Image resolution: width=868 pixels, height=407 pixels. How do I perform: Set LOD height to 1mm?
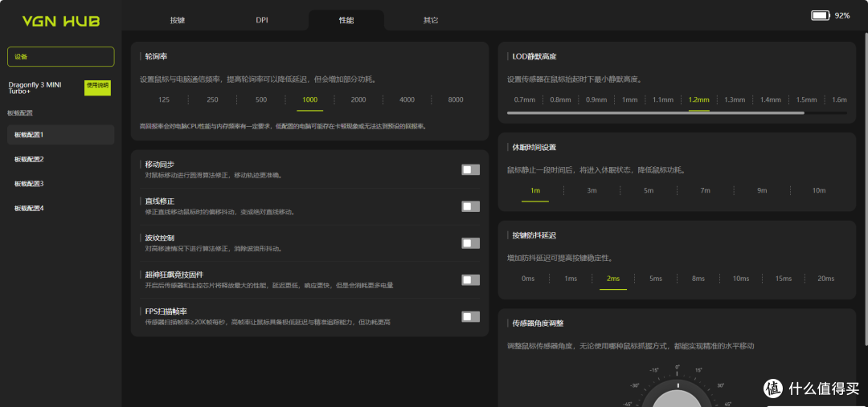630,100
